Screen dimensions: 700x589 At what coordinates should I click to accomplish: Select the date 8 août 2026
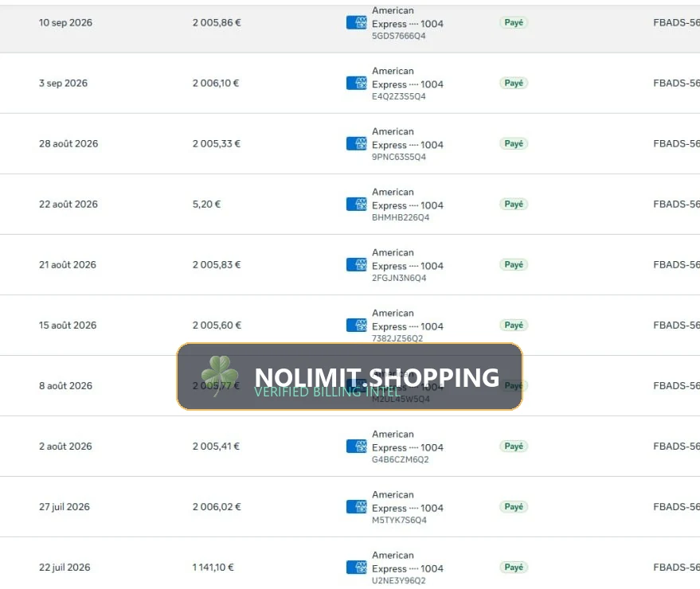tap(65, 386)
